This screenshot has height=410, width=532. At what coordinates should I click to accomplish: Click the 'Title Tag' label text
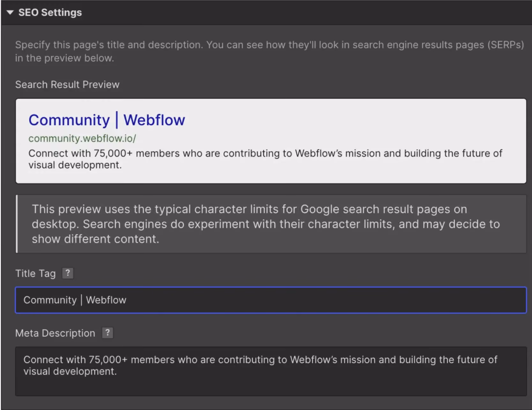[x=35, y=274]
